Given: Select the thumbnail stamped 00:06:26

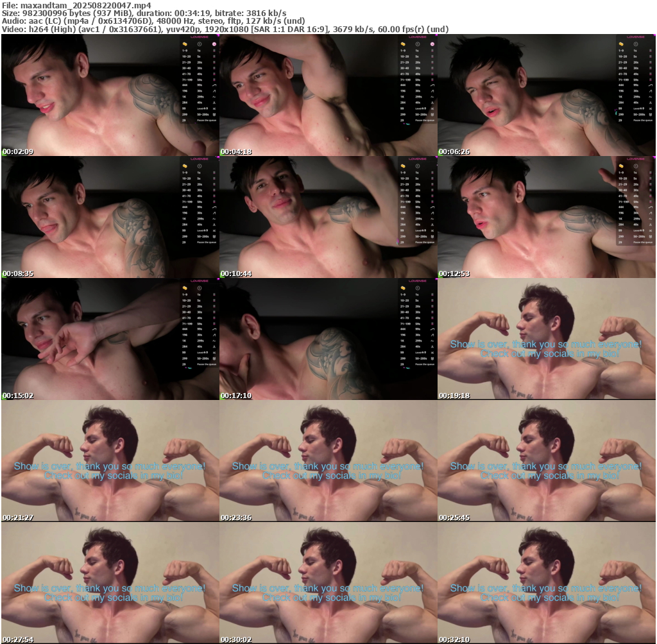Looking at the screenshot, I should tap(547, 95).
